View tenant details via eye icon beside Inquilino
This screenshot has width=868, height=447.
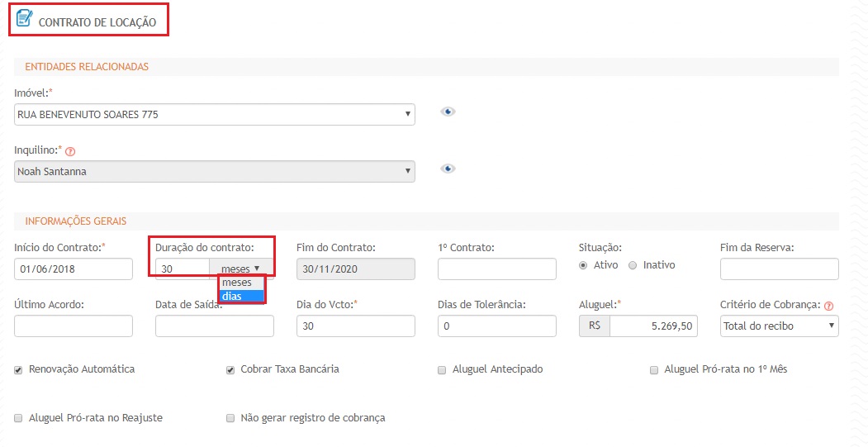coord(448,169)
